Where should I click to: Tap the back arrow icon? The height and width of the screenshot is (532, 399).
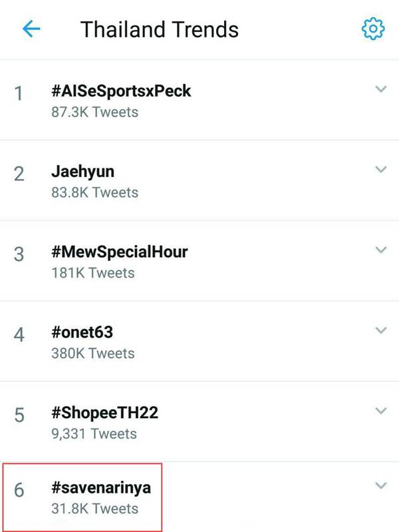point(31,29)
